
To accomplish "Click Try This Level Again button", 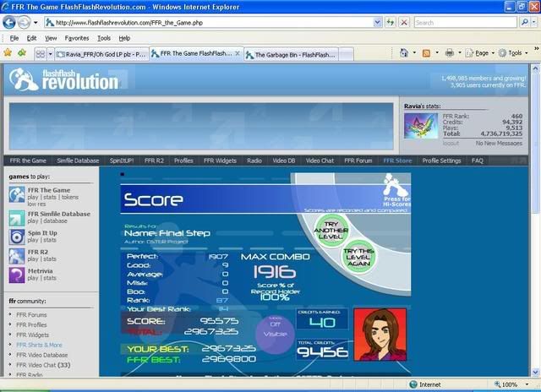I will [357, 255].
